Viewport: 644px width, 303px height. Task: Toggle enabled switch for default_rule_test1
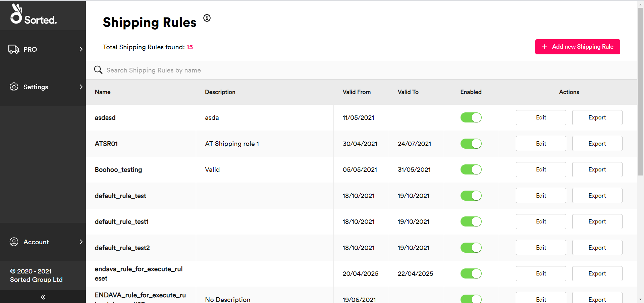click(471, 221)
